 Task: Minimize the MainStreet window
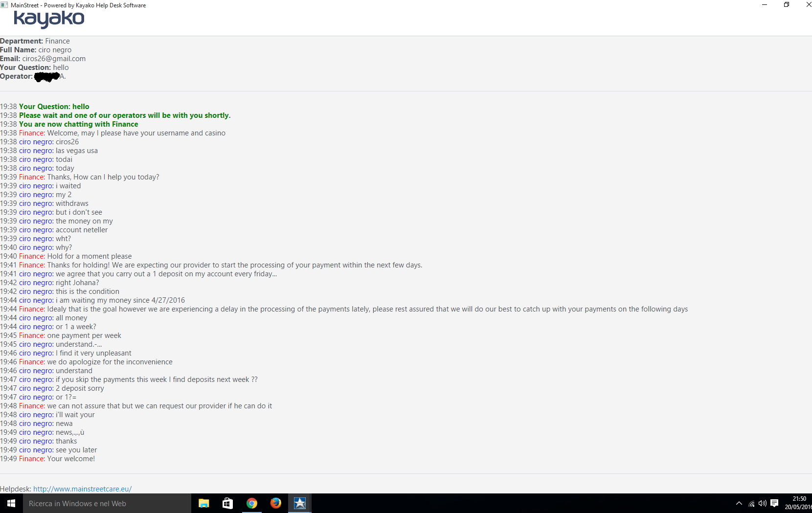click(x=765, y=5)
